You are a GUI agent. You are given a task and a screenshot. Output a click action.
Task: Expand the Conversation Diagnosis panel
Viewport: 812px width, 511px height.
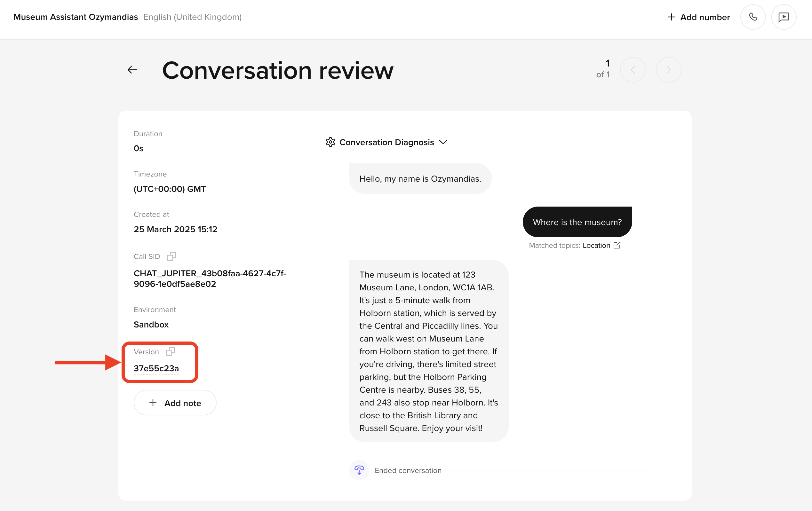pos(443,142)
